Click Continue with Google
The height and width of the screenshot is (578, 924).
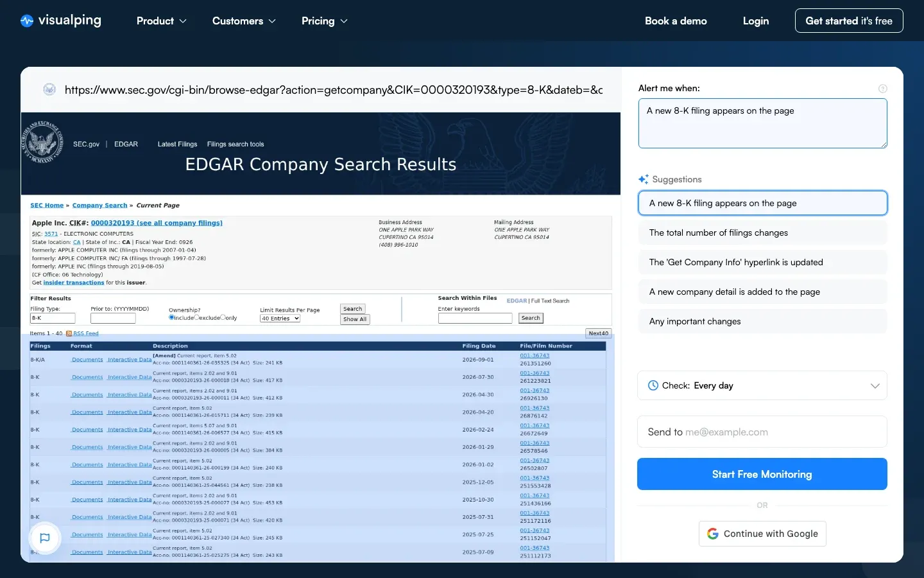click(762, 534)
